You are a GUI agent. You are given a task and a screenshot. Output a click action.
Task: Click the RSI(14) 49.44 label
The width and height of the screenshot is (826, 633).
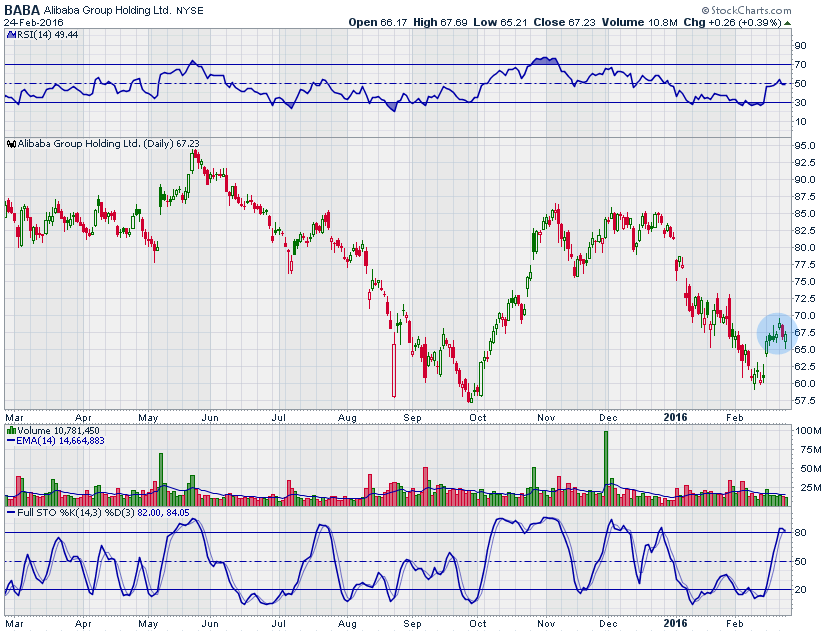point(47,35)
